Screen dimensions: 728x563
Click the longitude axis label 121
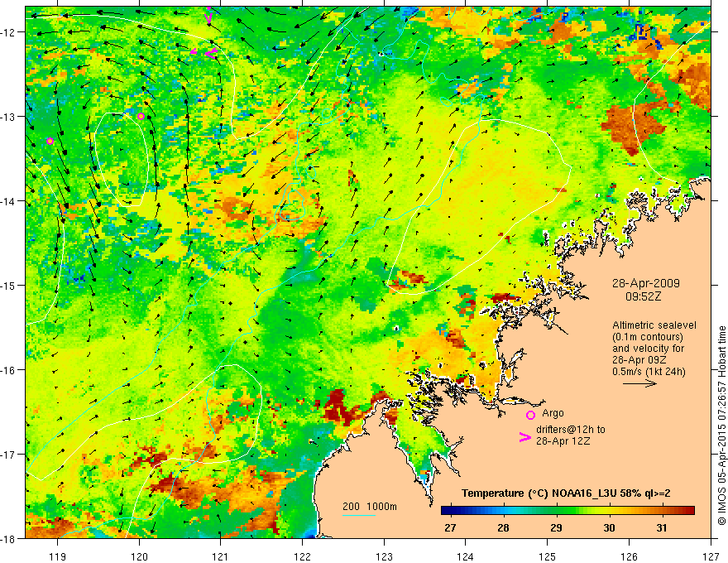point(221,556)
